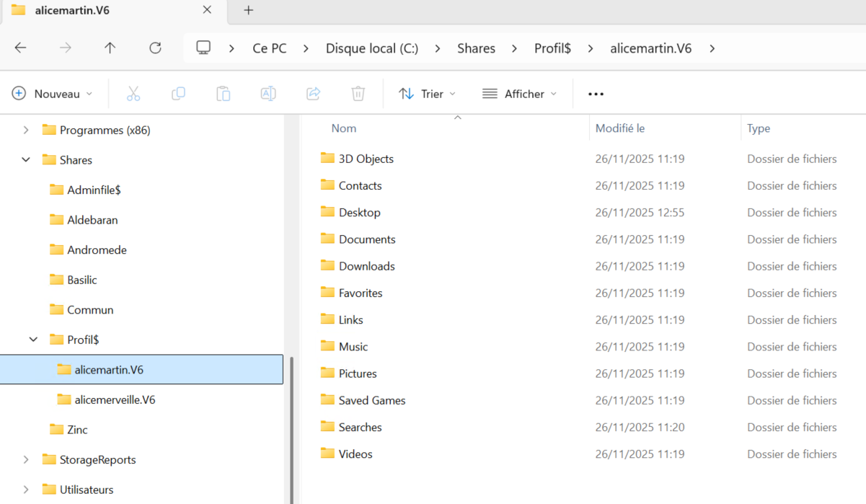
Task: Click Shares in the address breadcrumb
Action: click(x=476, y=48)
